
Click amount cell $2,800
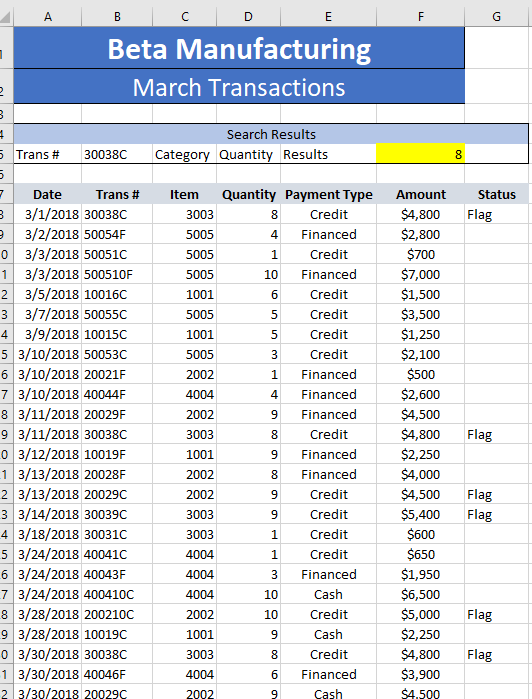coord(421,234)
